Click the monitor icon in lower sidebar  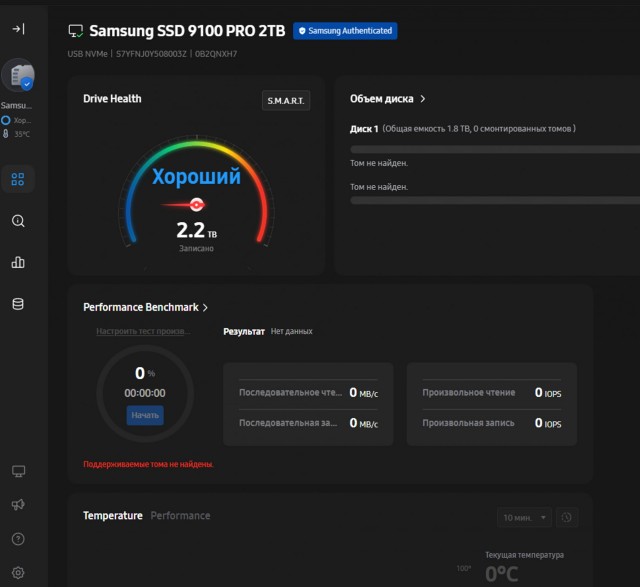tap(18, 471)
